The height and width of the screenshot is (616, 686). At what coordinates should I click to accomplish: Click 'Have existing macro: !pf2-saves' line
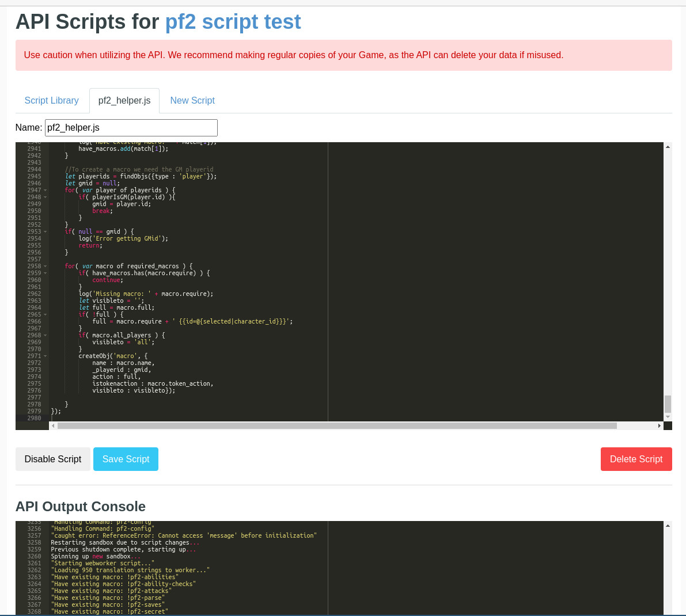108,605
